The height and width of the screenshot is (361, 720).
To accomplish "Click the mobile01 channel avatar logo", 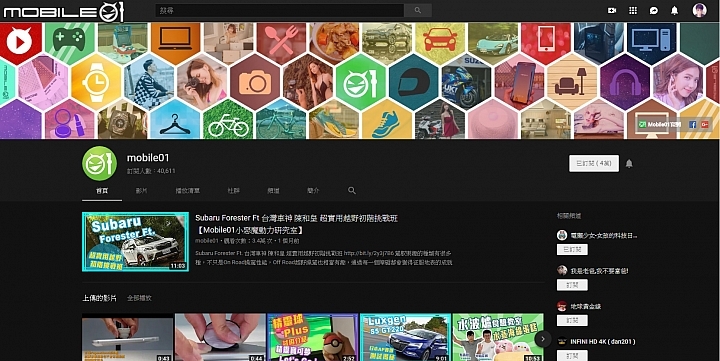I will [x=99, y=164].
